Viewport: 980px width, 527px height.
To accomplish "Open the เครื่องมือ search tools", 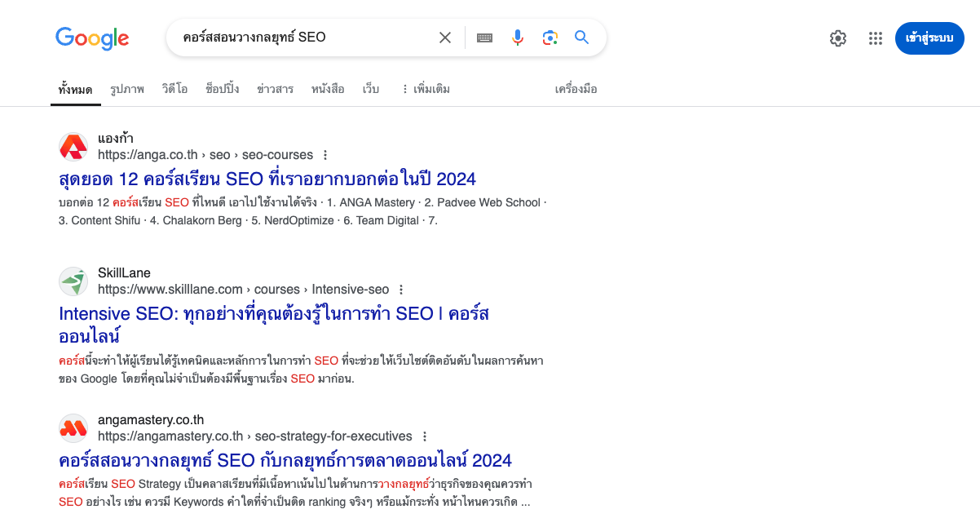I will [x=575, y=88].
